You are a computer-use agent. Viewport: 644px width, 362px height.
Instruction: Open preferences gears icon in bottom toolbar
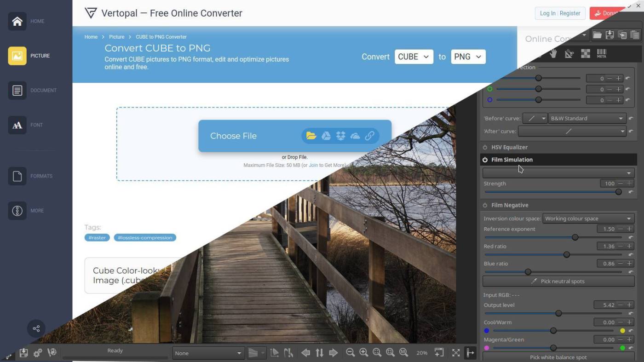pyautogui.click(x=38, y=353)
